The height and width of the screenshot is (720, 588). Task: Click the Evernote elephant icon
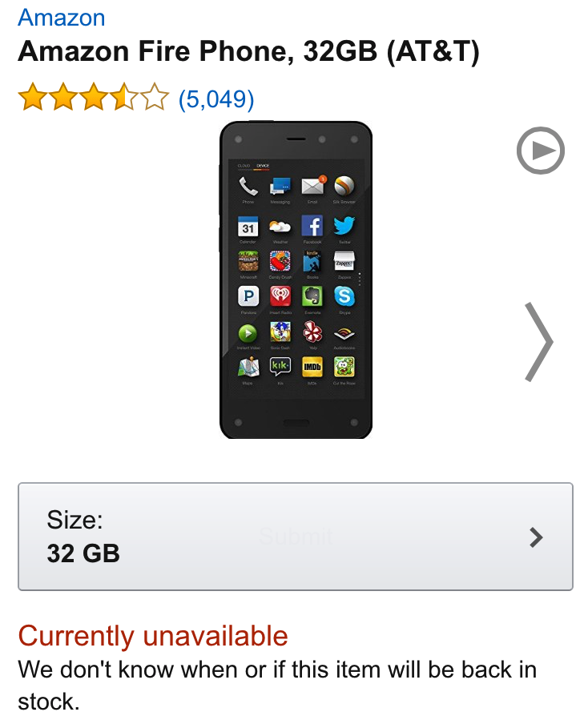(x=312, y=296)
